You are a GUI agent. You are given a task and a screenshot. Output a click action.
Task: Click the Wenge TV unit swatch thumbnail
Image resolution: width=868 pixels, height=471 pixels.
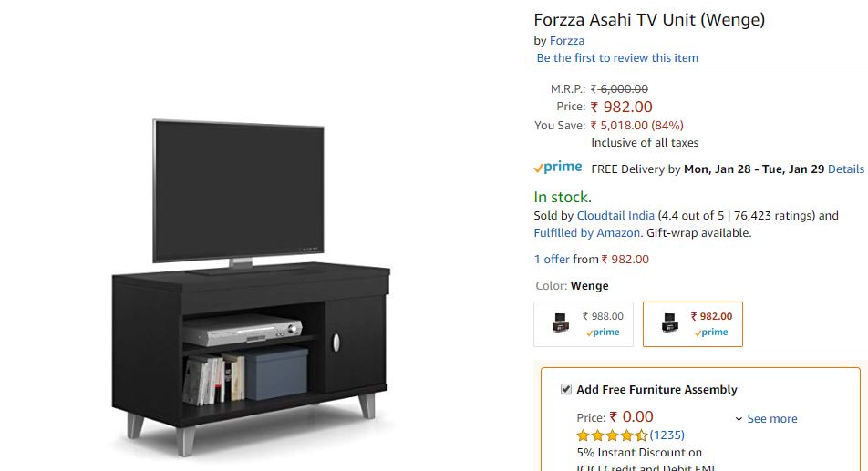pyautogui.click(x=670, y=323)
